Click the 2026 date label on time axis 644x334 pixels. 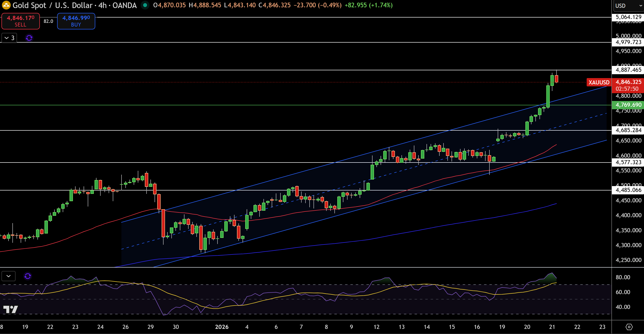coord(222,327)
